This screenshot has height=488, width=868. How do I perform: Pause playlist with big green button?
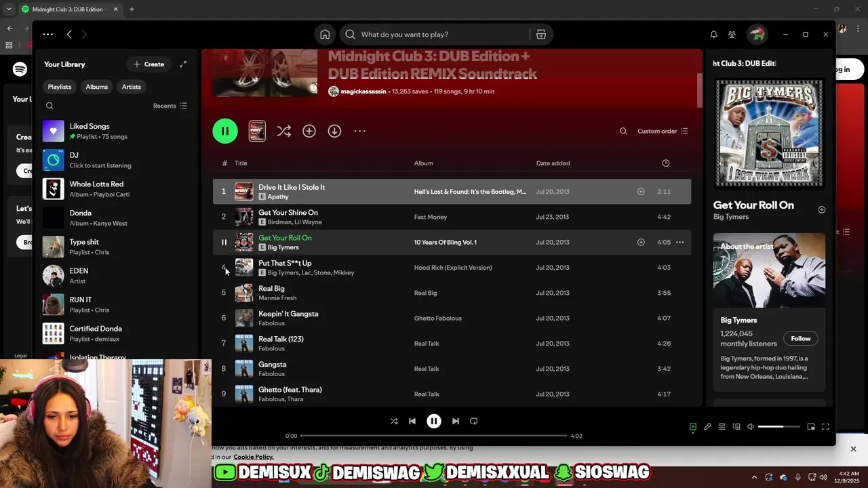click(x=225, y=131)
